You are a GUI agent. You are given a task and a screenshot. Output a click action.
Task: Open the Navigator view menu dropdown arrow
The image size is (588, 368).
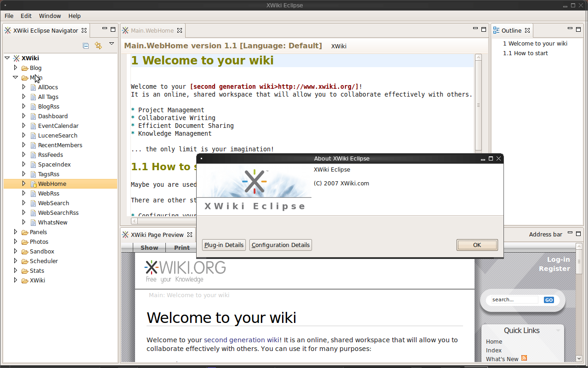tap(111, 44)
